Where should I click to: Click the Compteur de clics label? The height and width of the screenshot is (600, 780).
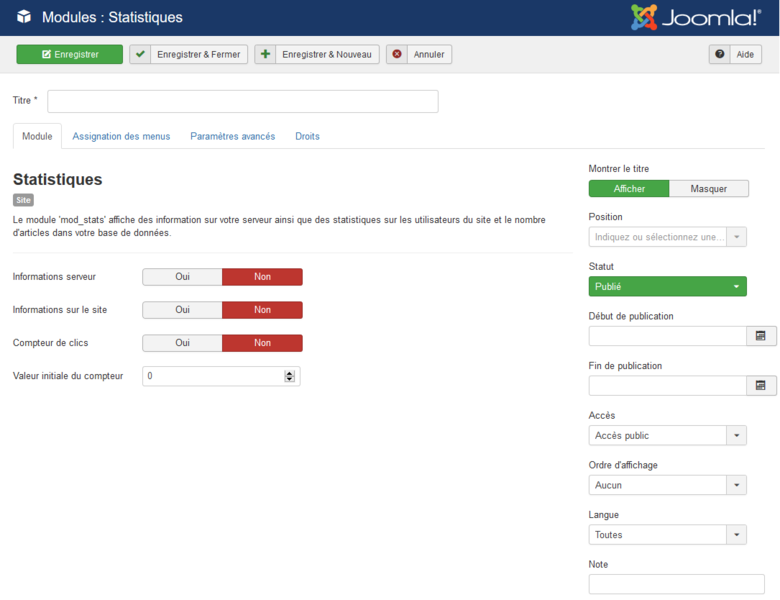point(50,343)
